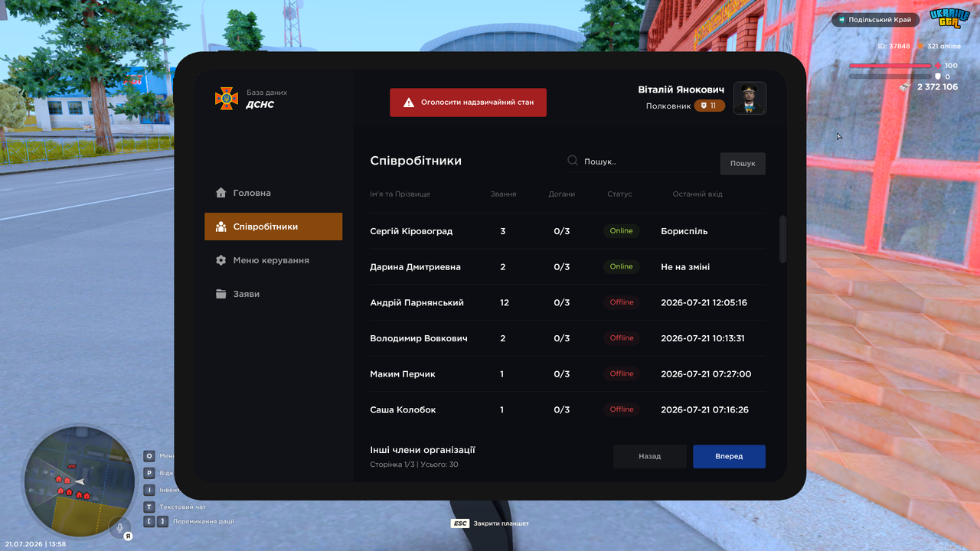Click the red health bar
980x551 pixels.
coord(890,66)
